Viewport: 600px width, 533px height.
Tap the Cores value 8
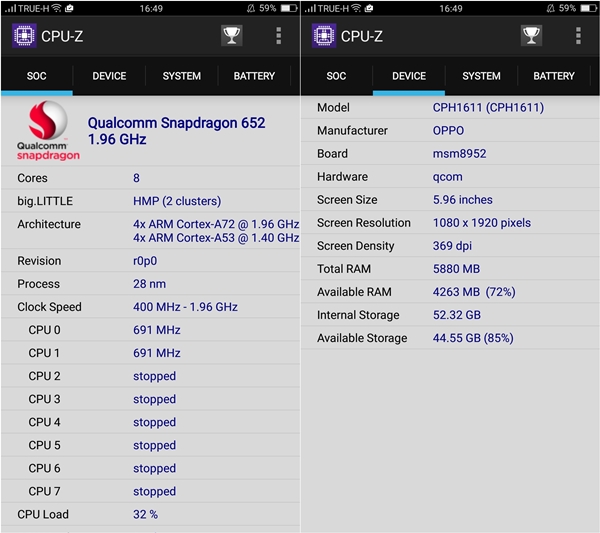pos(136,178)
